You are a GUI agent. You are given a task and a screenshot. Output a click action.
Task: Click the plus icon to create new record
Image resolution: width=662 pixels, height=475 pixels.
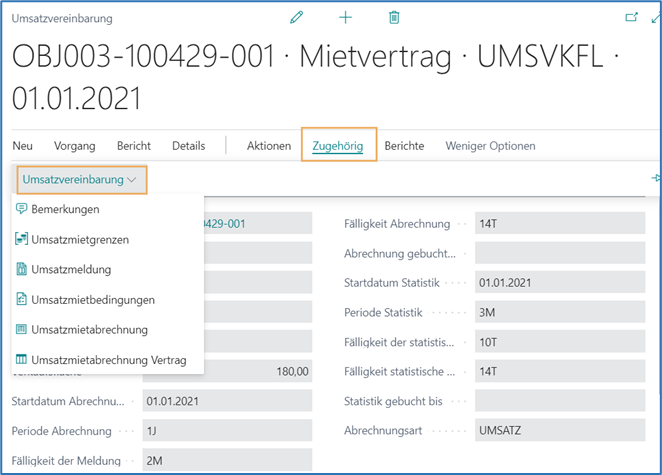(x=345, y=18)
